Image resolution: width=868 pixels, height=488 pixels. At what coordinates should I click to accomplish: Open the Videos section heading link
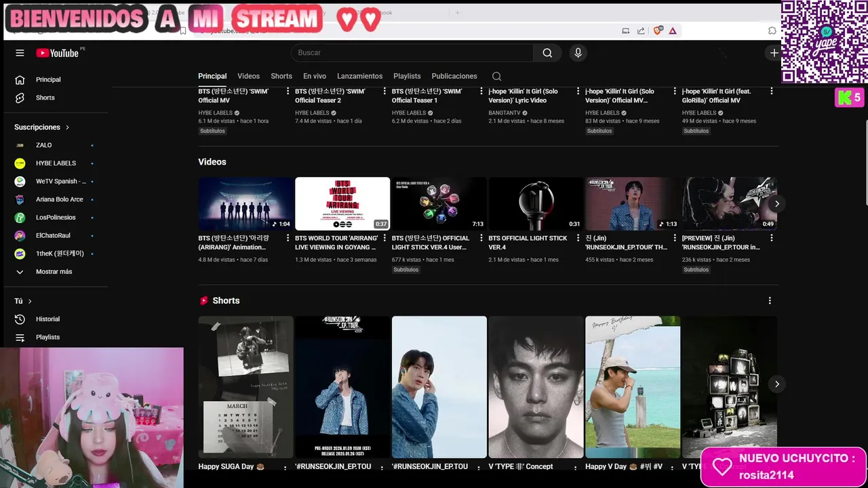212,162
